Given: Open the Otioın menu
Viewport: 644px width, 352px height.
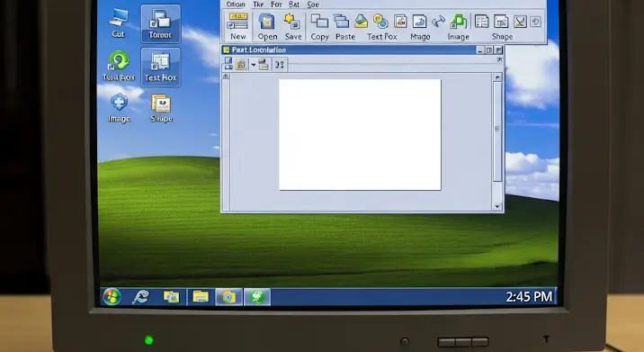Looking at the screenshot, I should (236, 5).
